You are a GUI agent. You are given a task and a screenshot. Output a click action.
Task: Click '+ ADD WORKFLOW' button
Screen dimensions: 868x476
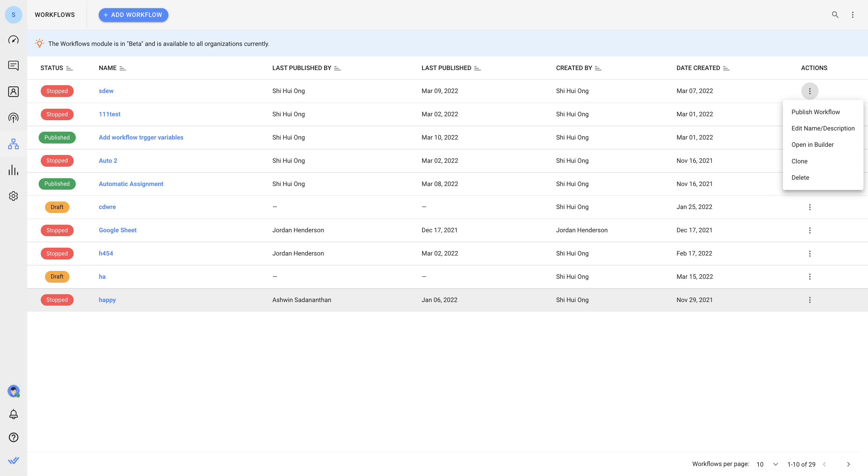pos(133,15)
